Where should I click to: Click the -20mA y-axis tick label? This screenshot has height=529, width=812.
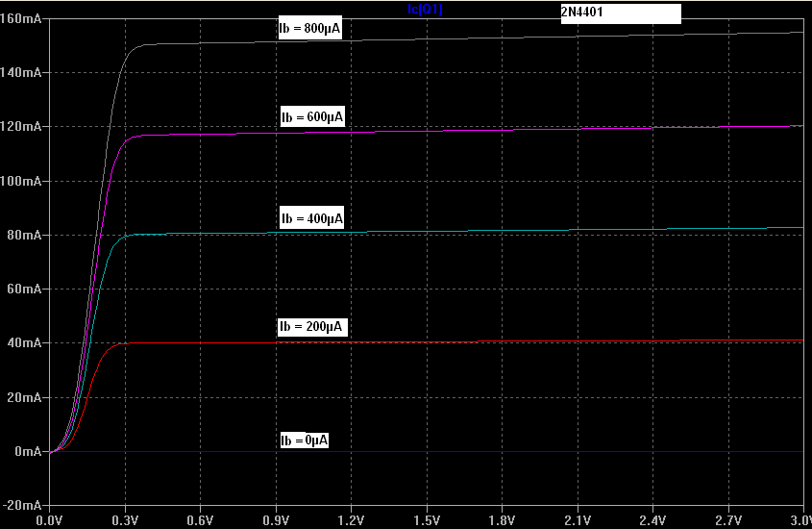(22, 505)
